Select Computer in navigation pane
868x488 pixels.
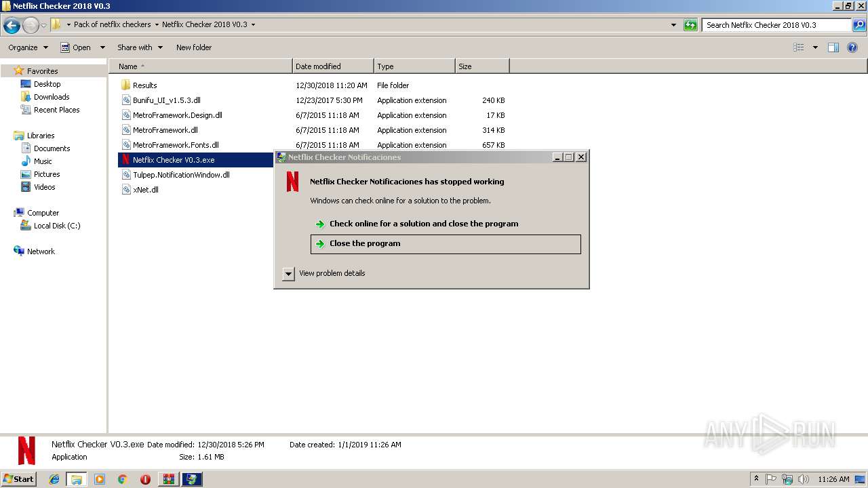pyautogui.click(x=43, y=213)
